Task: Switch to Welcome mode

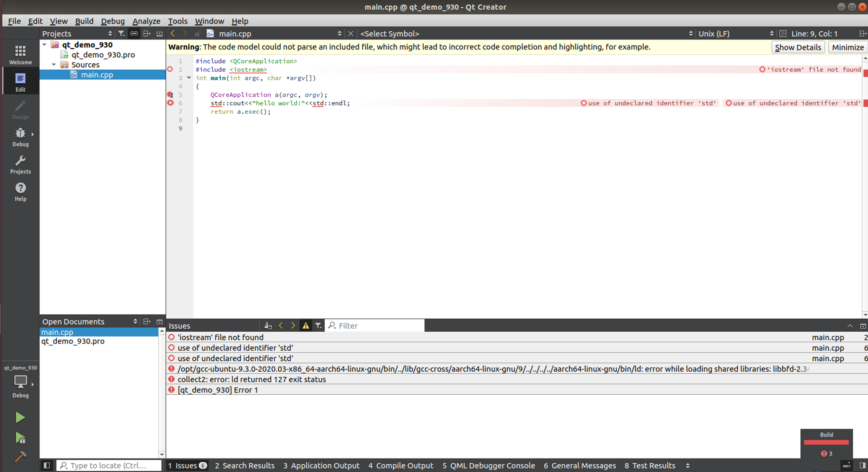Action: [x=20, y=55]
